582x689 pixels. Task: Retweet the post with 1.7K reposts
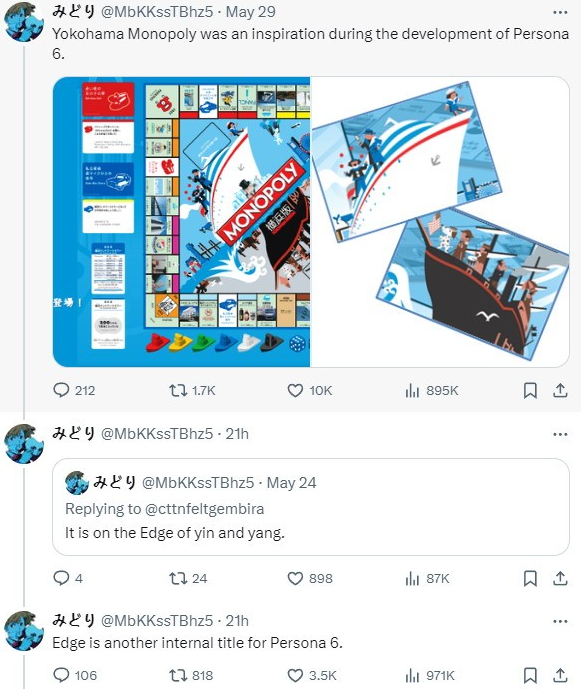(193, 390)
